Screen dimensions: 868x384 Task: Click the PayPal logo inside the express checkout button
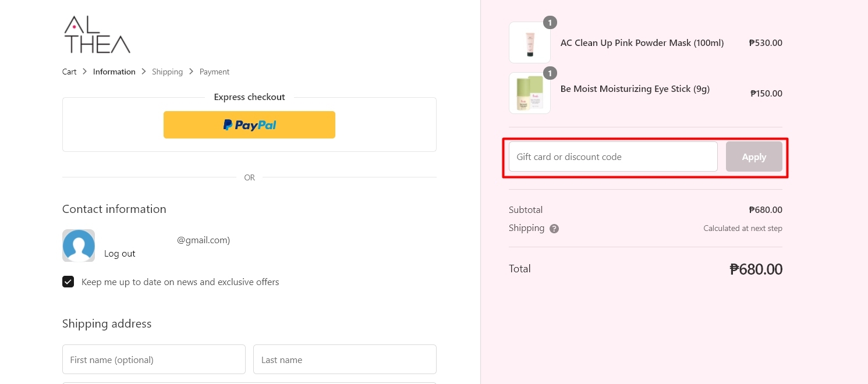tap(249, 125)
